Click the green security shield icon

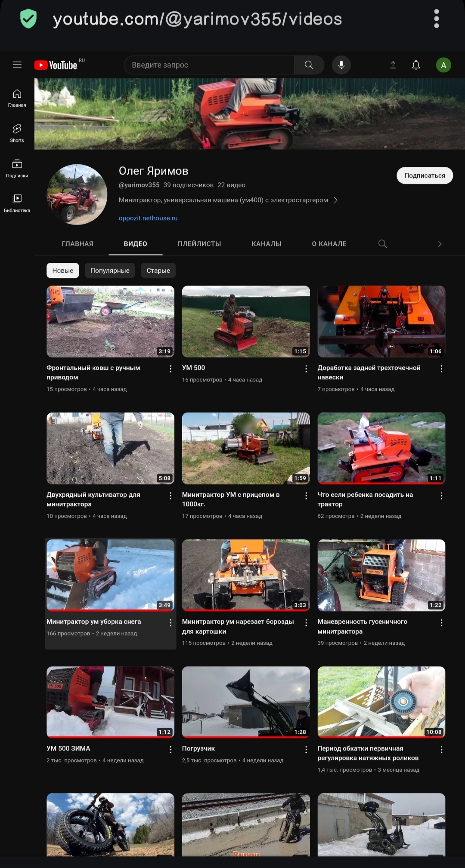[28, 19]
